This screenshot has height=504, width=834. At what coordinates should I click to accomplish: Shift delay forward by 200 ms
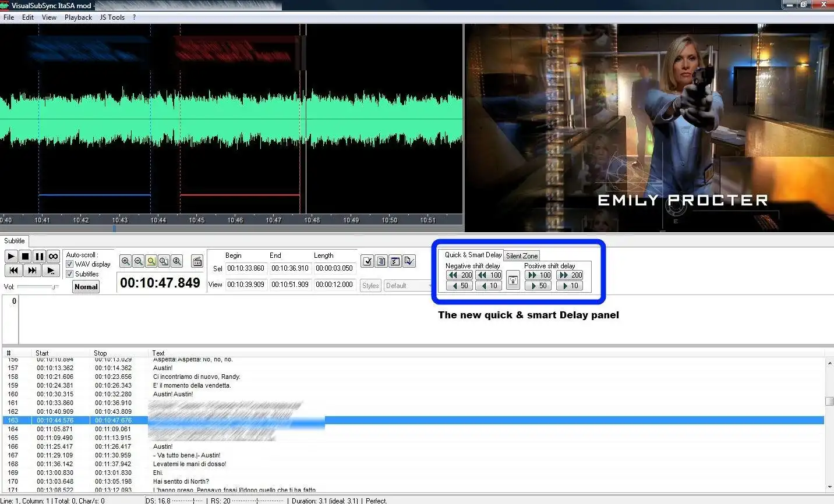570,275
